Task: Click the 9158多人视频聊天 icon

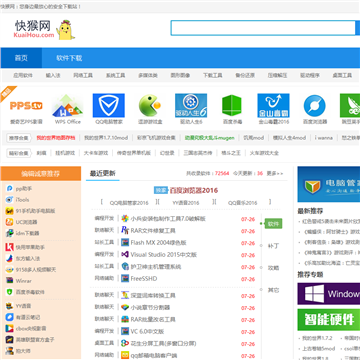Action: (10, 270)
